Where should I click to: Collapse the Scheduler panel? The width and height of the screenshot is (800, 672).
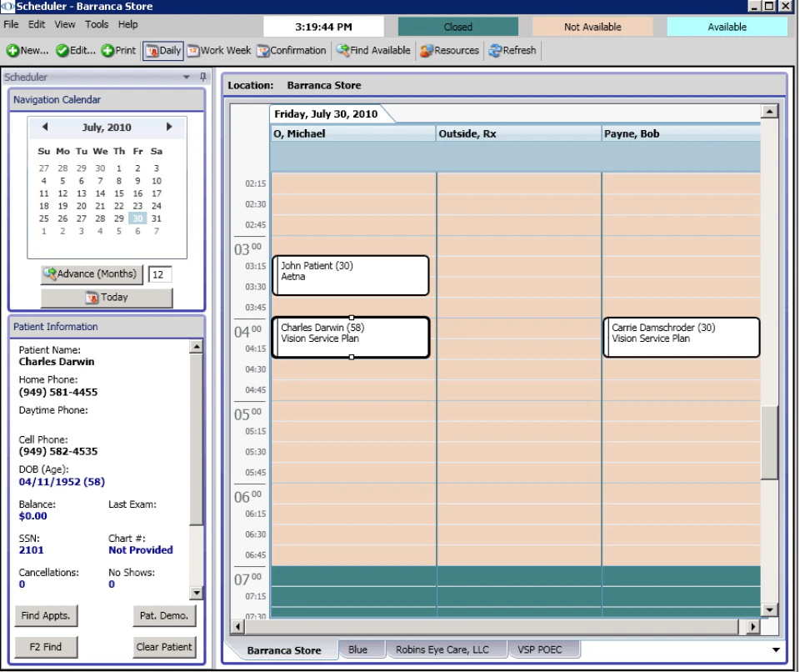point(187,77)
